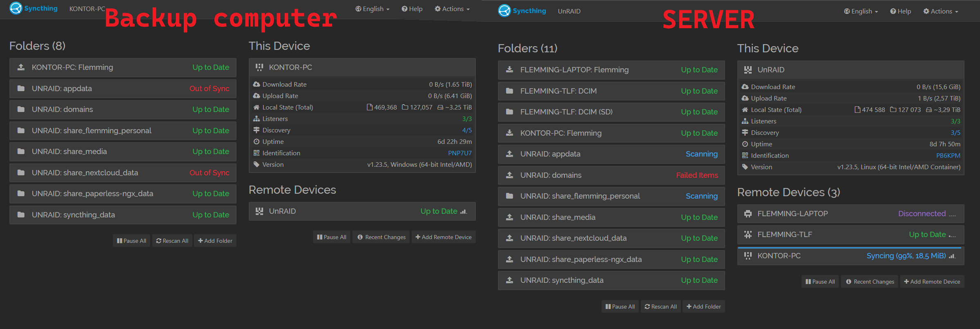Image resolution: width=980 pixels, height=329 pixels.
Task: Click Pause All under Folders on SERVER
Action: (x=620, y=307)
